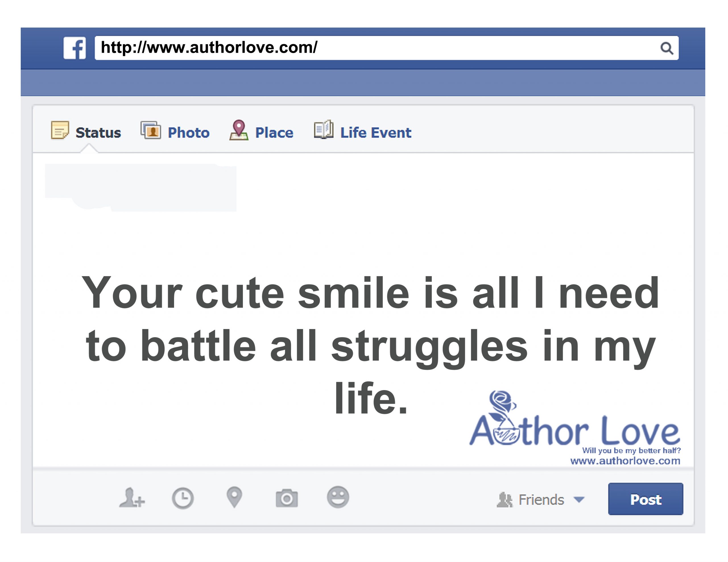Click the smiley emoji icon
Image resolution: width=728 pixels, height=562 pixels.
(338, 497)
